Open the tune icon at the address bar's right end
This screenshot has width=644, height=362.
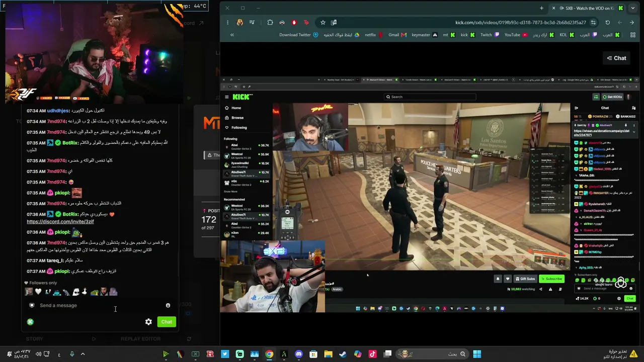tap(594, 22)
